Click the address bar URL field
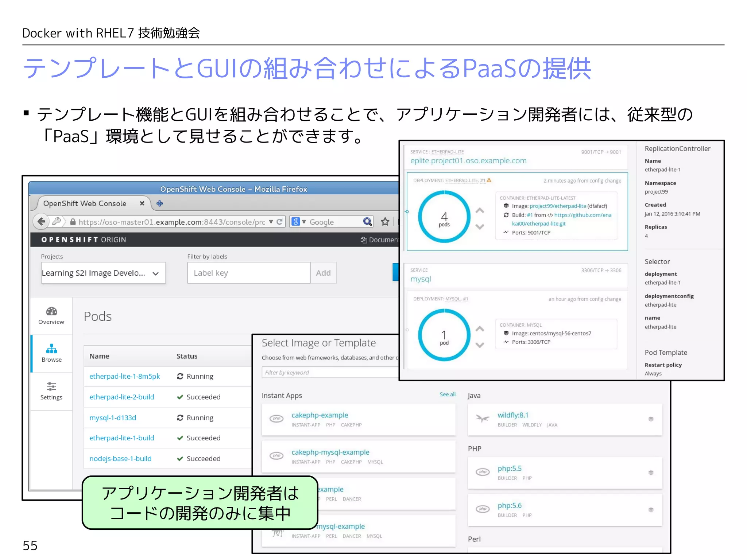Image resolution: width=747 pixels, height=560 pixels. [172, 222]
